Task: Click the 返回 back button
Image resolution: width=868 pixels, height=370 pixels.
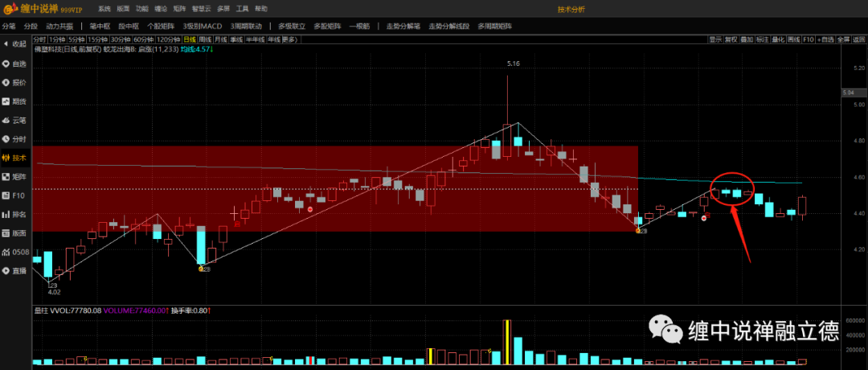Action: (858, 39)
